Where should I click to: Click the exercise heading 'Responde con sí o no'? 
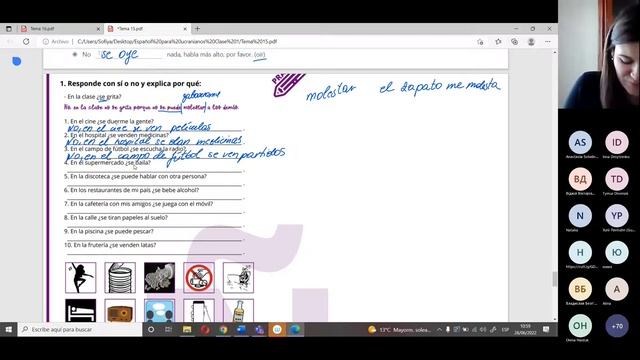pyautogui.click(x=131, y=83)
